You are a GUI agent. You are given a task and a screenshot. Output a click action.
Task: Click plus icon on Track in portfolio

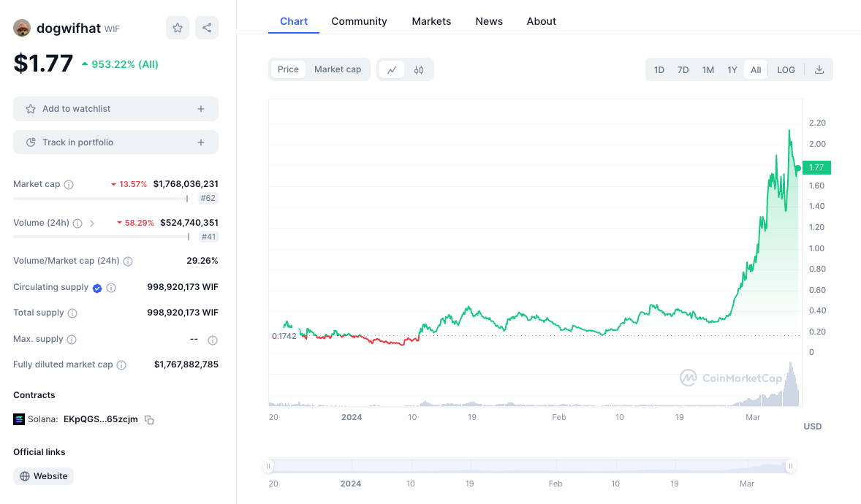coord(201,142)
